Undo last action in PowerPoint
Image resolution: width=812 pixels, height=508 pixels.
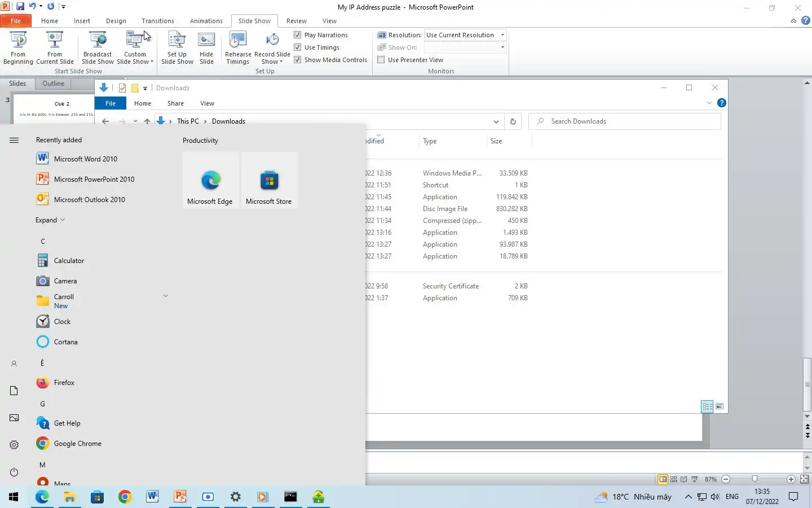tap(33, 7)
